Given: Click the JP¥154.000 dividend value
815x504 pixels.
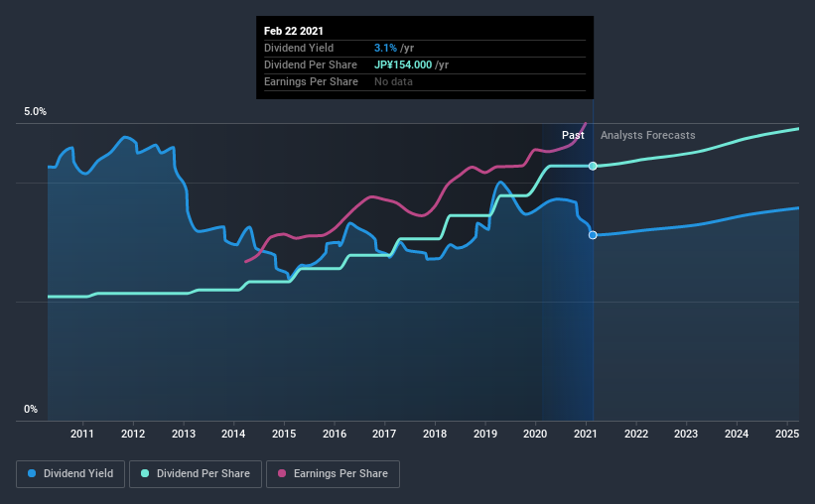Looking at the screenshot, I should tap(403, 64).
